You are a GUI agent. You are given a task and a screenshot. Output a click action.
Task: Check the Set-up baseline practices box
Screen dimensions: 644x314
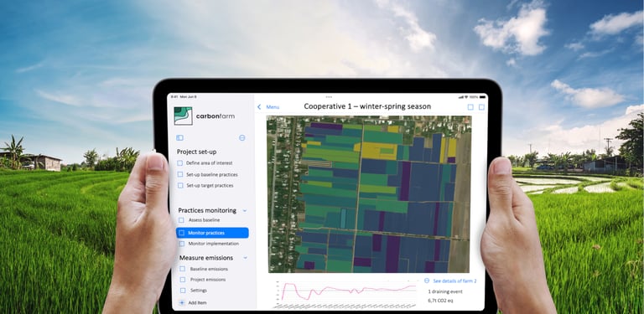pos(180,175)
